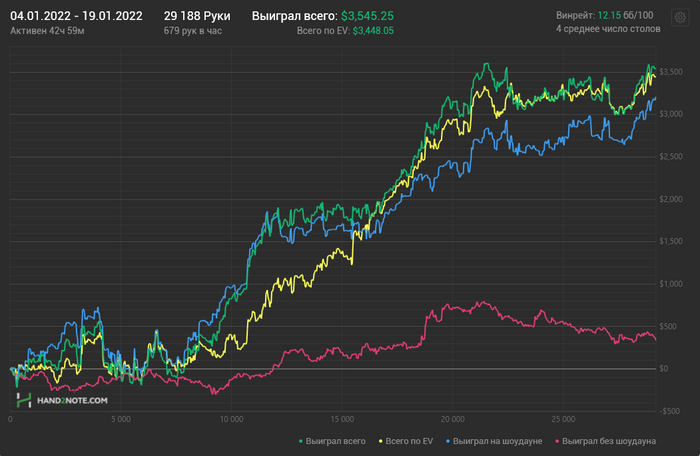
Task: Click the 'Выиграл на шоудауне' legend label
Action: [497, 441]
